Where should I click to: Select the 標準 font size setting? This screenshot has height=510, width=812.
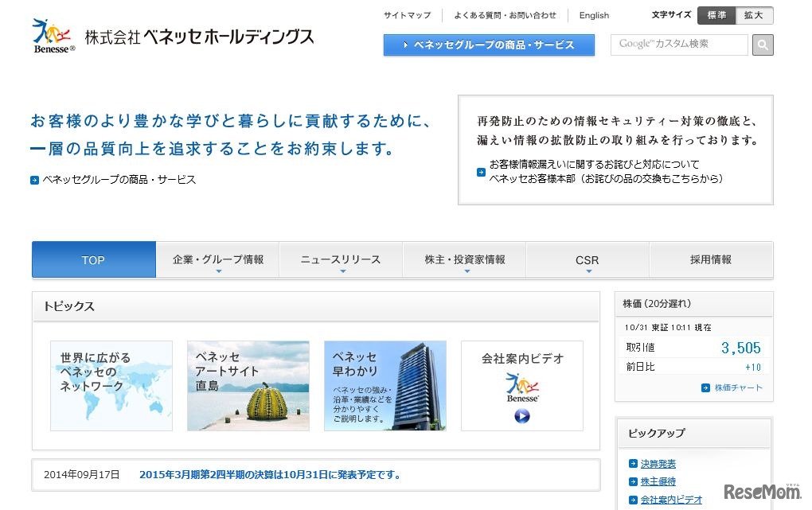point(715,15)
